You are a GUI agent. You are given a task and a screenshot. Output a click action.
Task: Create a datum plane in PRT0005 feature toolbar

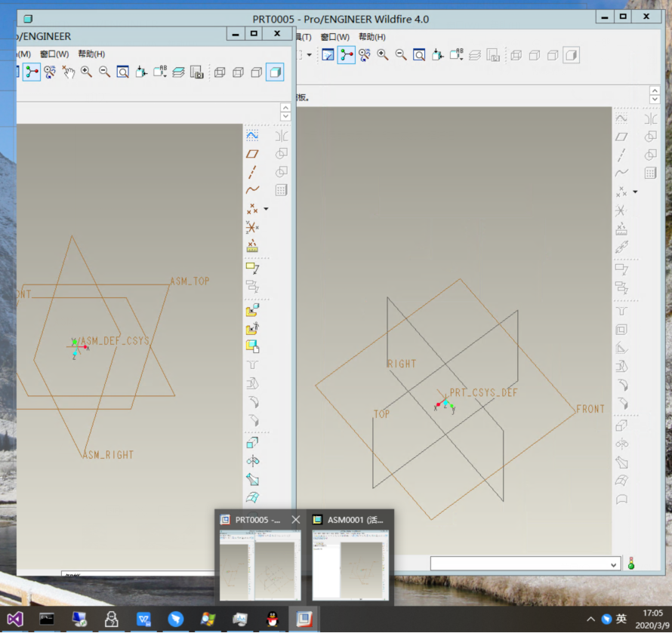621,137
